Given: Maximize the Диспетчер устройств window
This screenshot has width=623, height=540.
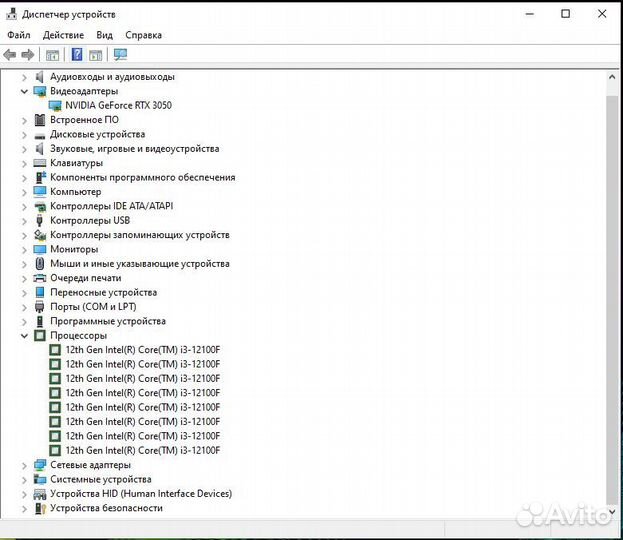Looking at the screenshot, I should (565, 14).
